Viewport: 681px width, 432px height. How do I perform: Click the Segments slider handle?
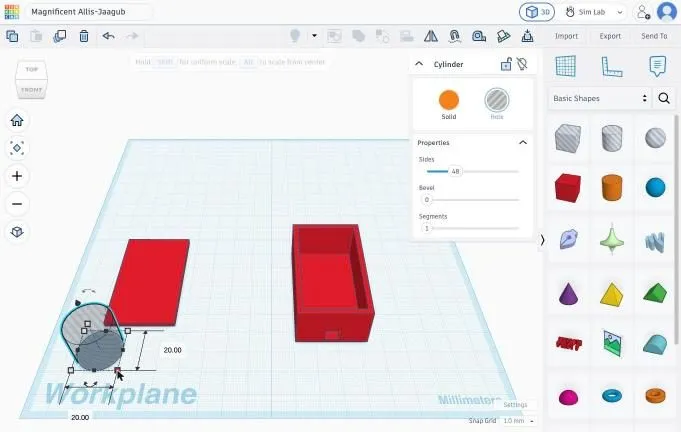coord(426,228)
